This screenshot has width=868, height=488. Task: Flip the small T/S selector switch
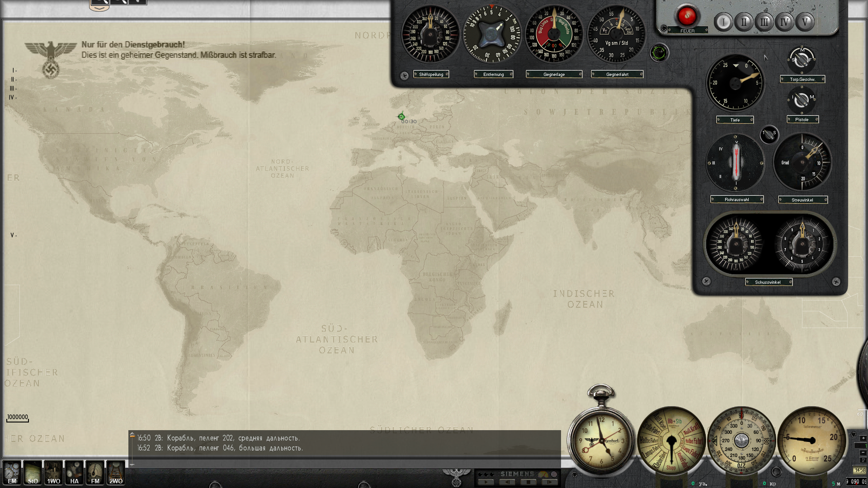pyautogui.click(x=769, y=134)
